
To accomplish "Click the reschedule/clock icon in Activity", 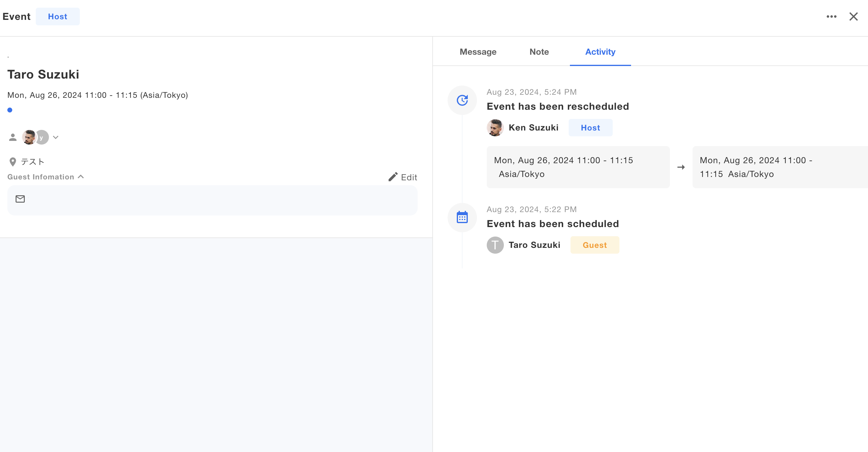I will [x=462, y=100].
